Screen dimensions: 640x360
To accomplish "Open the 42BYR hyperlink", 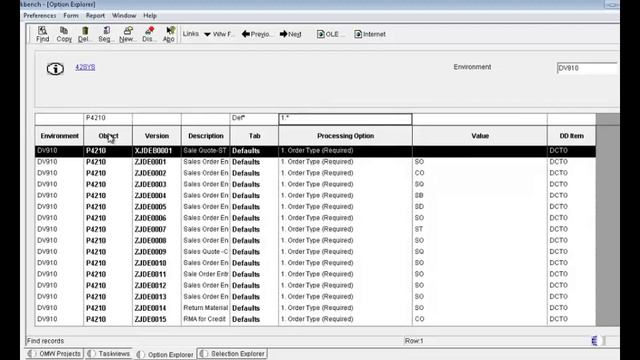I will (85, 67).
